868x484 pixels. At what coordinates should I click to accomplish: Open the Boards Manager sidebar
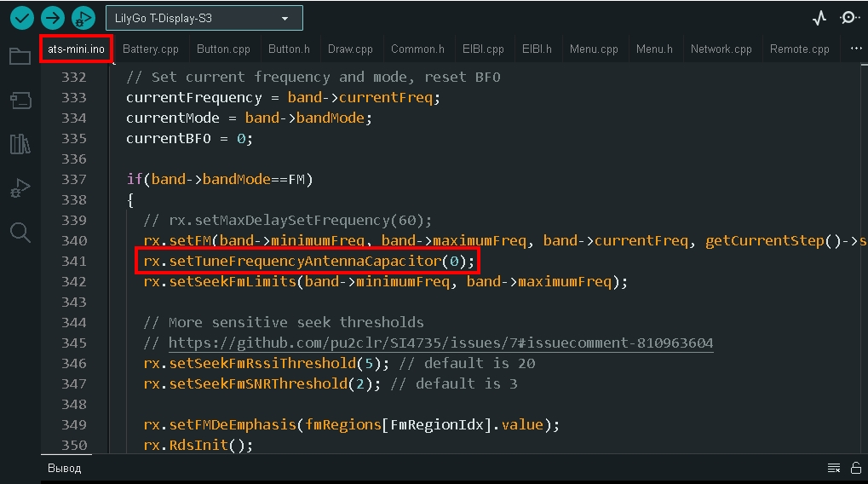(x=20, y=101)
